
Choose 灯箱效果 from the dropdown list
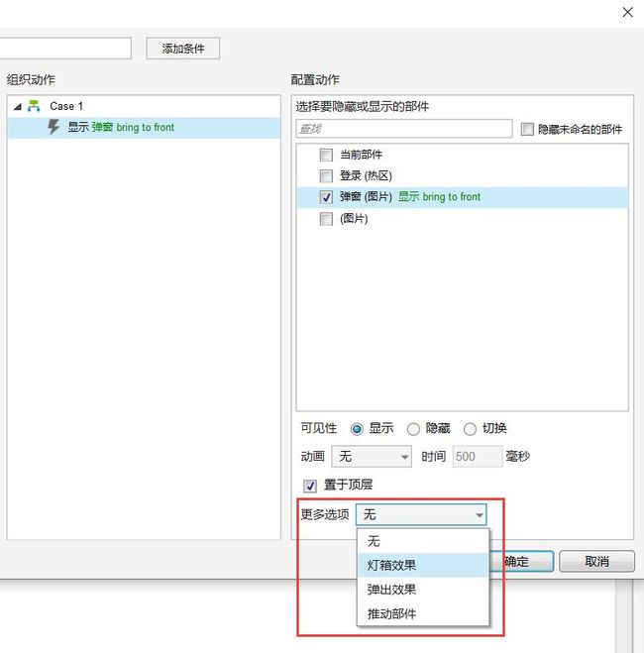(422, 565)
